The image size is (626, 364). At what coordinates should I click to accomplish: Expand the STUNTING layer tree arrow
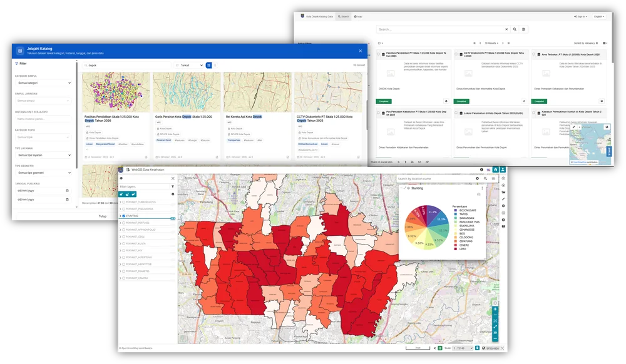(x=120, y=216)
